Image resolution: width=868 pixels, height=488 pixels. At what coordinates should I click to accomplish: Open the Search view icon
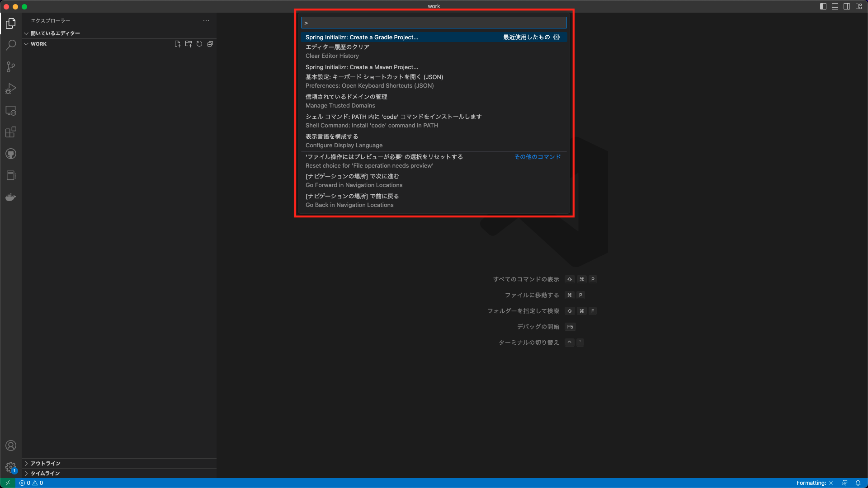point(11,45)
